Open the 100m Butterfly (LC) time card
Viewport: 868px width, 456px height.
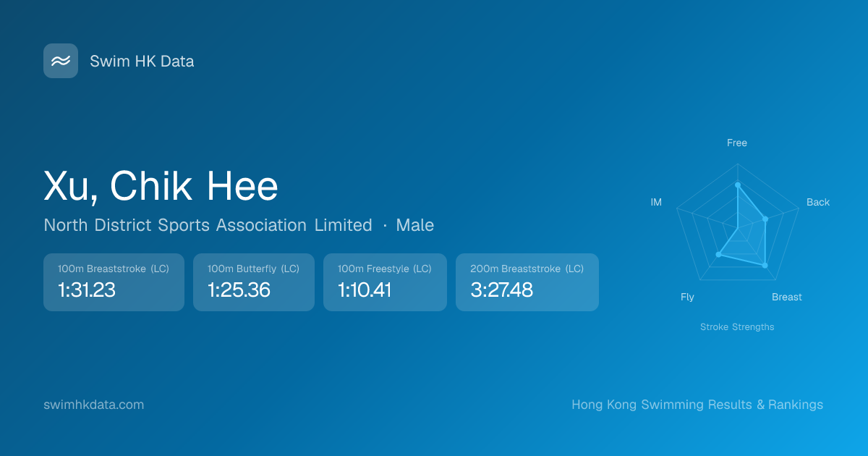click(253, 282)
